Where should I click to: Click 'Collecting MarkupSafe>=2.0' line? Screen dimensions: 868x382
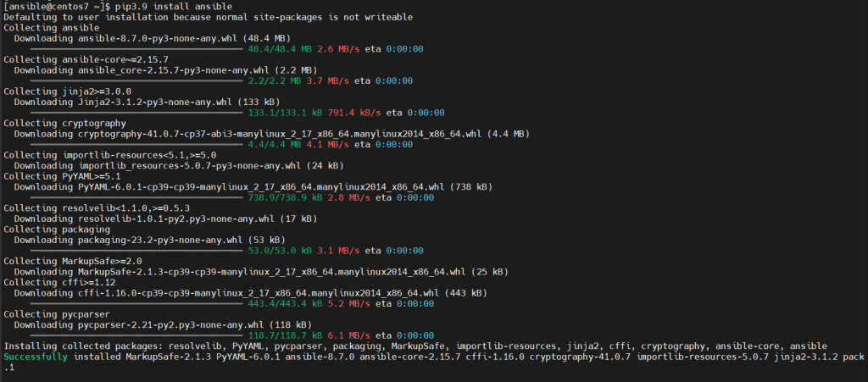(73, 261)
